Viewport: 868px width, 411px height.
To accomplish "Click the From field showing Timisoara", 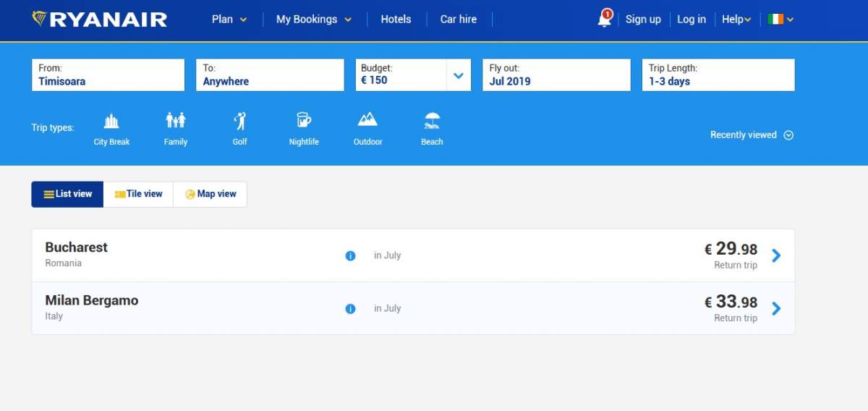I will tap(108, 75).
